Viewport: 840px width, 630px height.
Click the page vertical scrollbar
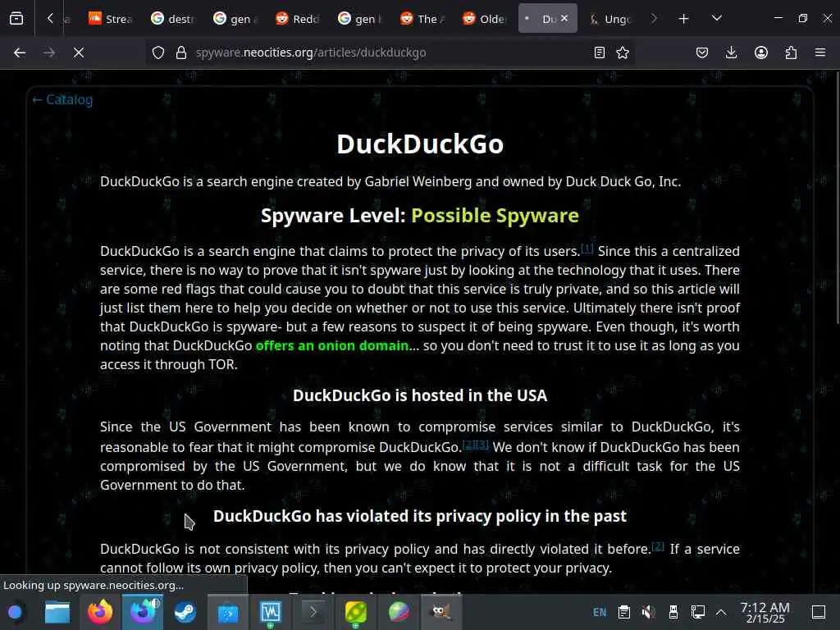coord(837,199)
